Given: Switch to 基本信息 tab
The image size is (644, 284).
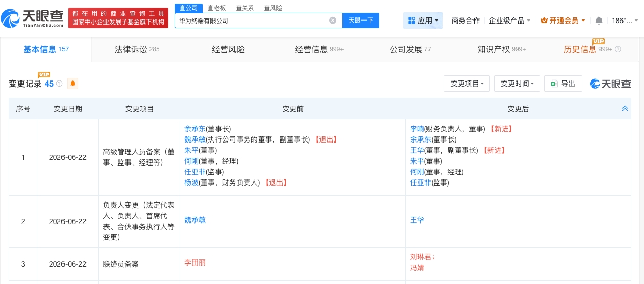Looking at the screenshot, I should pos(46,50).
